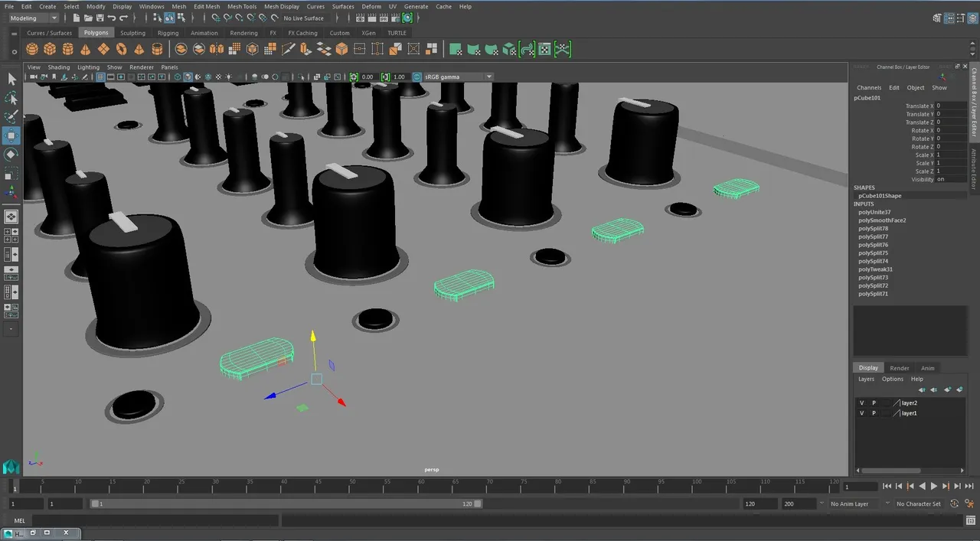Create a polygon cone from the shelf

click(85, 49)
